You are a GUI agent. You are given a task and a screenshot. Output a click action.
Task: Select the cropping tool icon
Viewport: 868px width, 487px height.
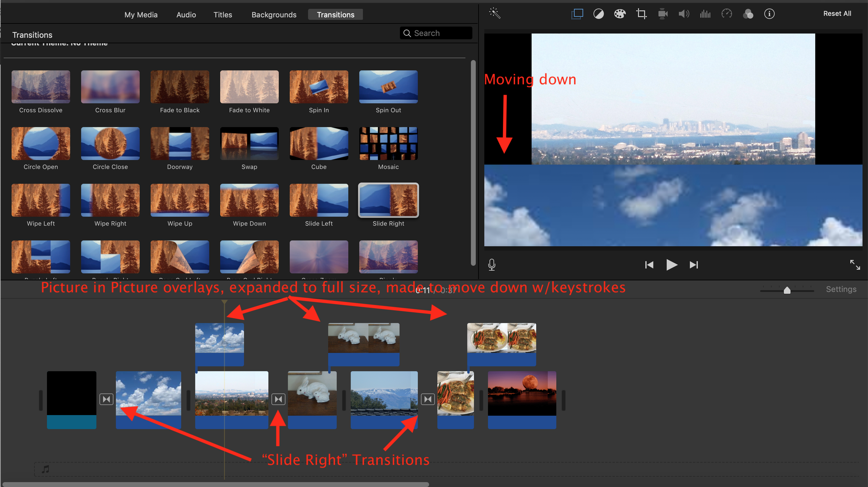pos(641,14)
